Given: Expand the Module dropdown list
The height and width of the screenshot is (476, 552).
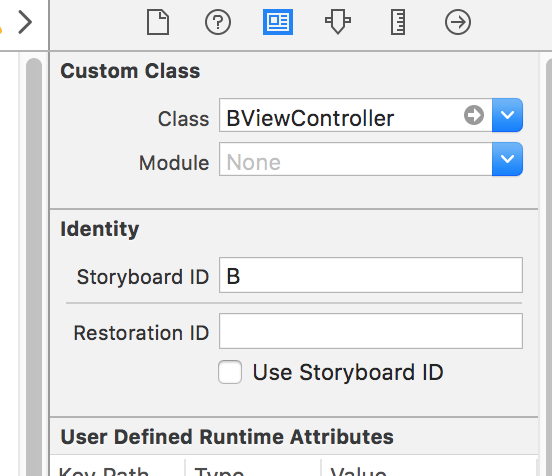Looking at the screenshot, I should pos(507,159).
